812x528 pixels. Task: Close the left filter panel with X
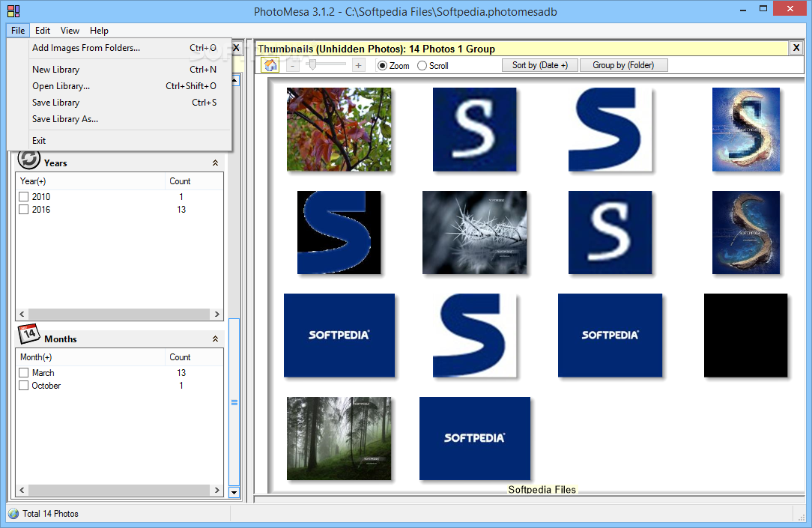point(236,48)
